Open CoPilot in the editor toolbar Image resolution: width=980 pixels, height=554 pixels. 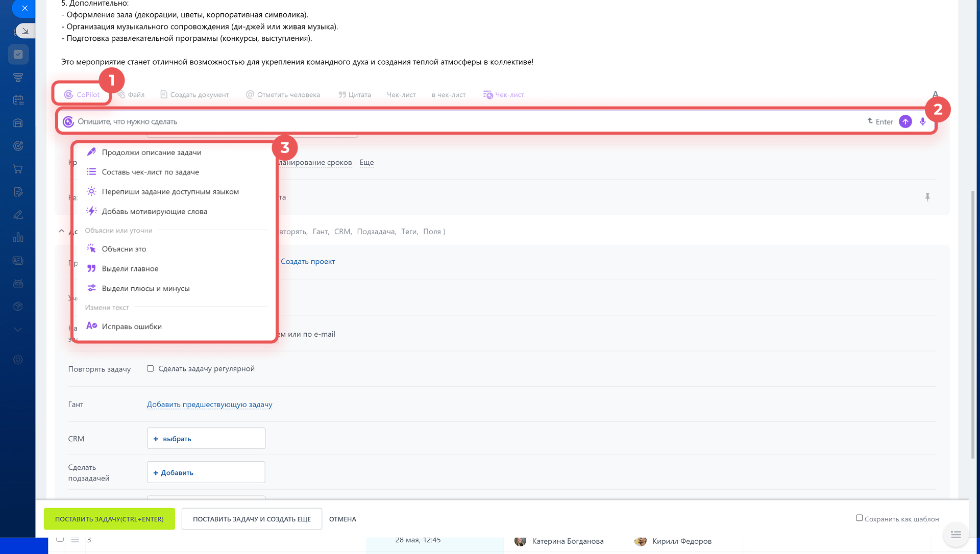pyautogui.click(x=82, y=94)
